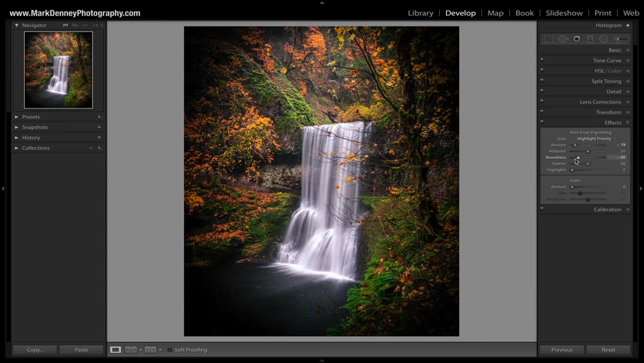Click the vignette Amount slider handle
644x363 pixels.
[575, 145]
